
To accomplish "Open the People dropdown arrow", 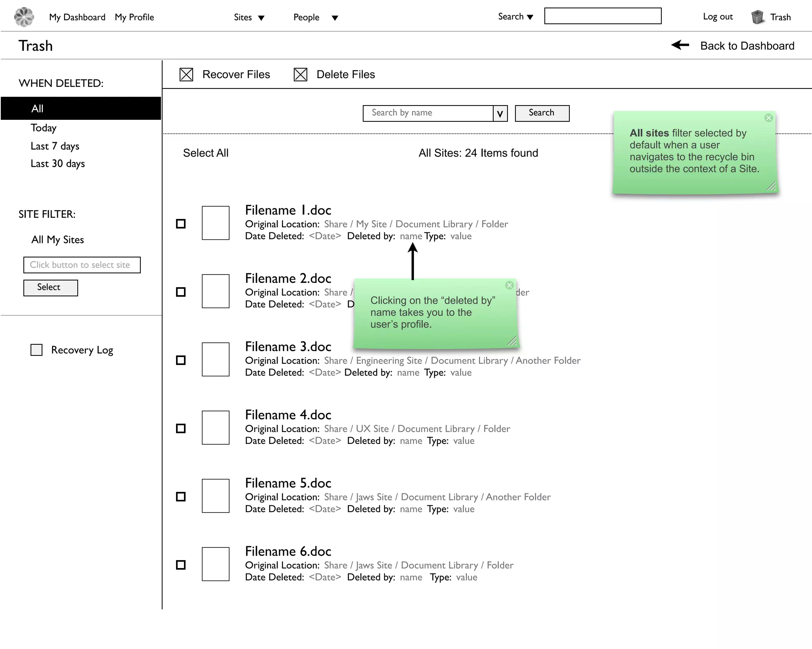I will pos(335,18).
